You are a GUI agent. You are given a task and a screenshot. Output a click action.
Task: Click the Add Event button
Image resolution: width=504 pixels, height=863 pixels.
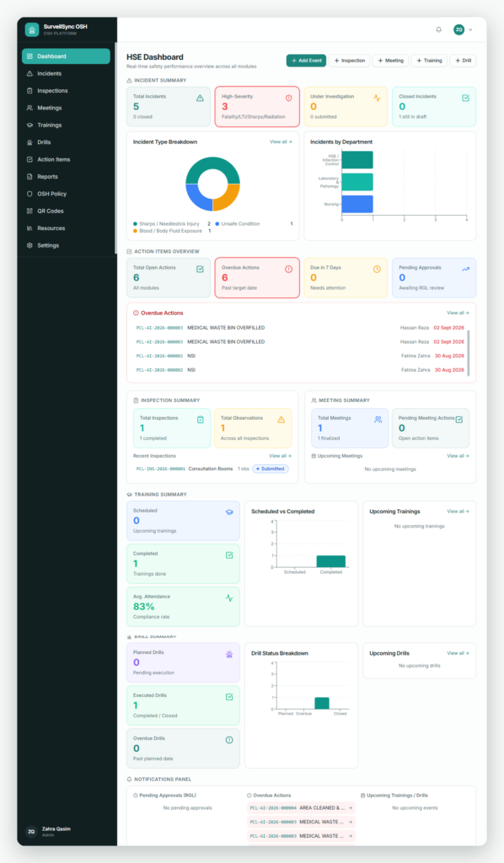coord(306,61)
